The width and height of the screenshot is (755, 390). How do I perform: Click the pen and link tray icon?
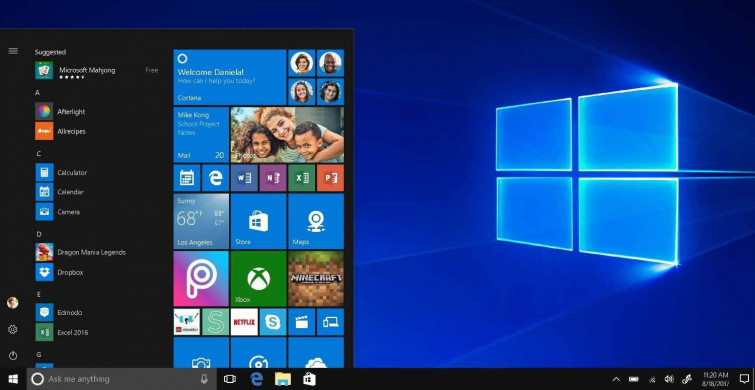pyautogui.click(x=687, y=379)
